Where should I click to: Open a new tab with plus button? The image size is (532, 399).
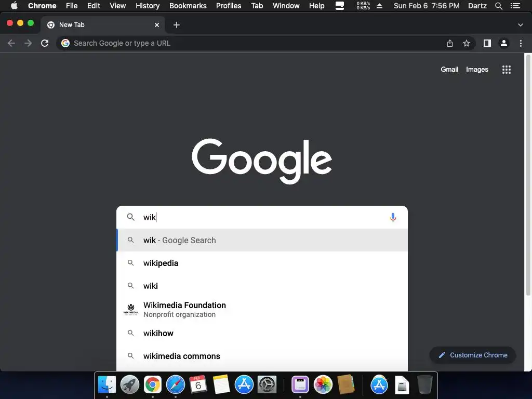[177, 25]
